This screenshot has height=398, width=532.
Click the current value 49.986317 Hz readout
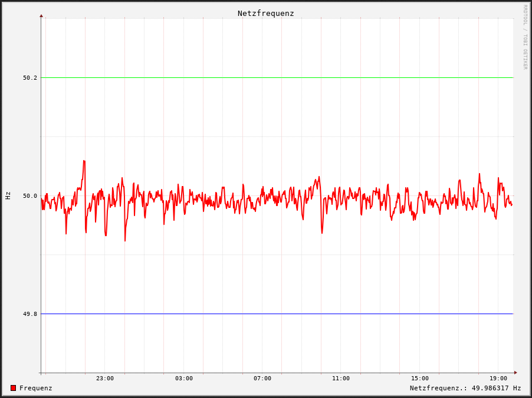(x=465, y=388)
